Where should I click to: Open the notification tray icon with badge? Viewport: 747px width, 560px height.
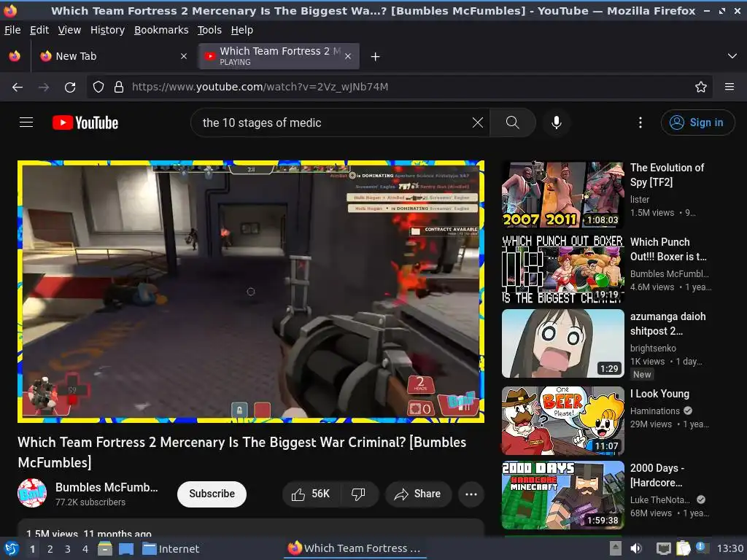click(x=700, y=547)
